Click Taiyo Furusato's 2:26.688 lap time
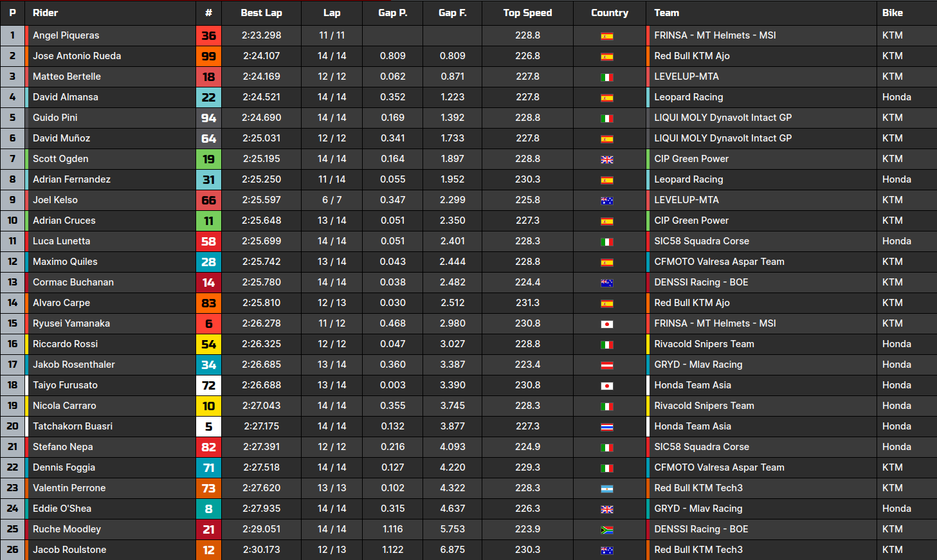 click(261, 385)
